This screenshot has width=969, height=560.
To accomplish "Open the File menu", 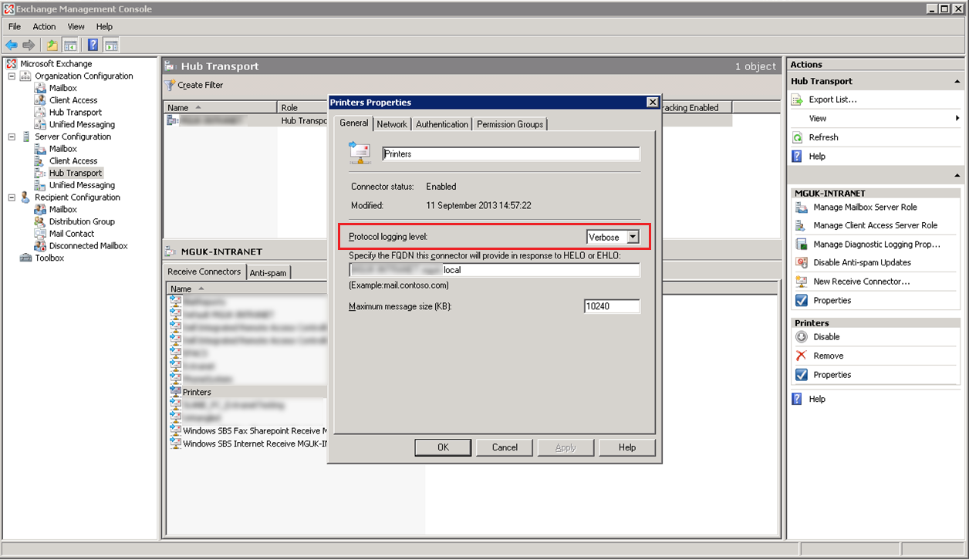I will click(15, 27).
